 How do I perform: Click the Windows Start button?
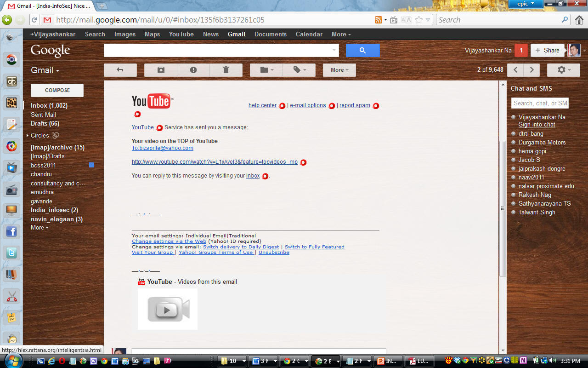12,361
